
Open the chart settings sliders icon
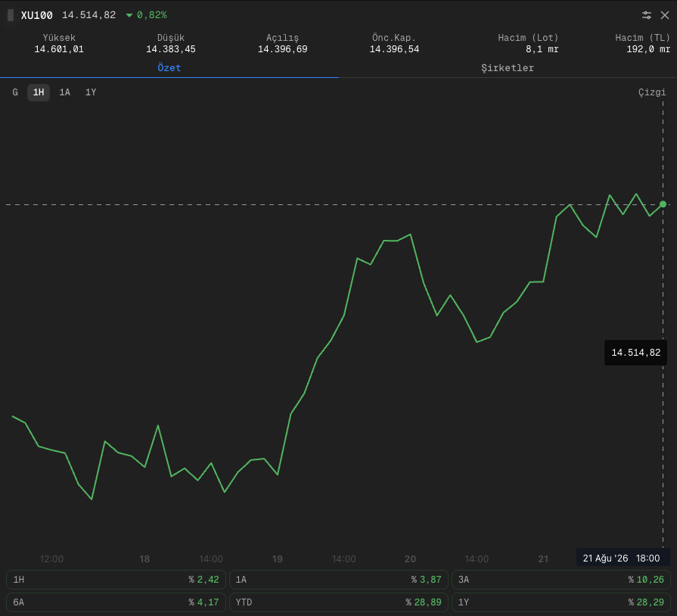[x=646, y=15]
